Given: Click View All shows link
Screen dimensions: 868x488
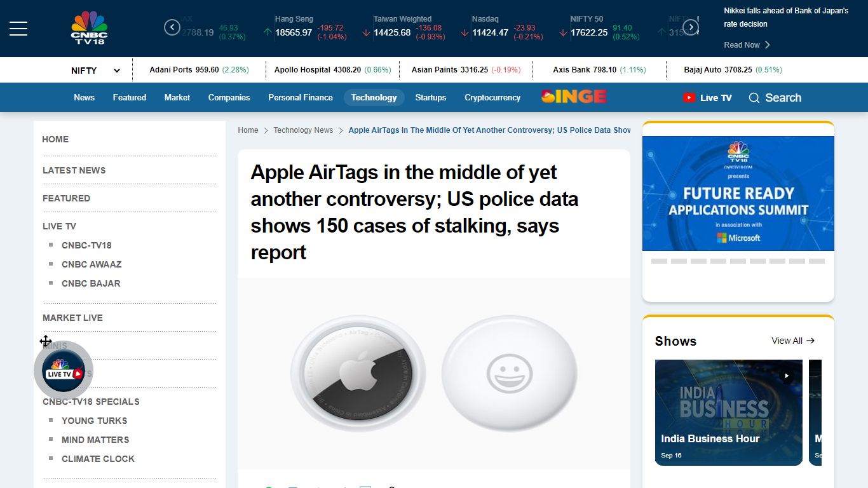Looking at the screenshot, I should [793, 341].
